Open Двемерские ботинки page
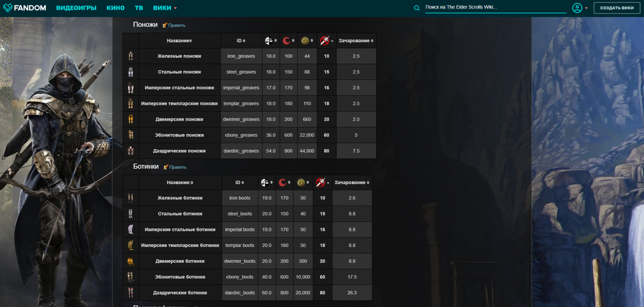 point(180,261)
